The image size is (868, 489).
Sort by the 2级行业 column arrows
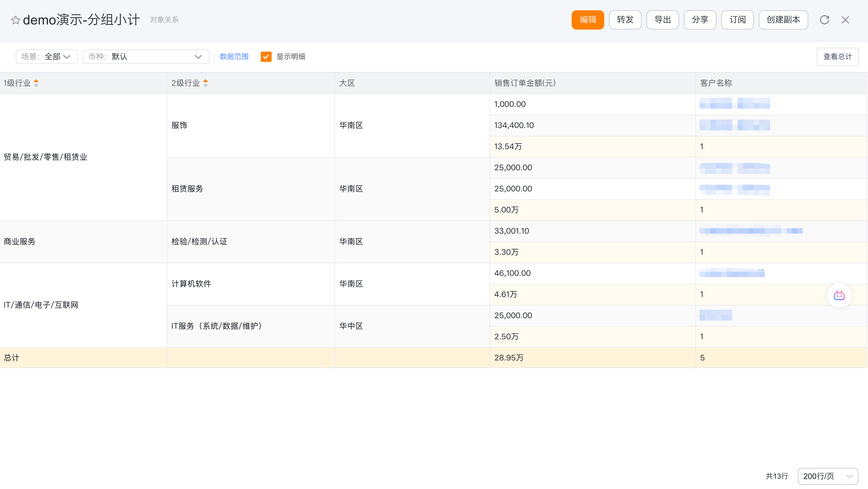click(206, 83)
